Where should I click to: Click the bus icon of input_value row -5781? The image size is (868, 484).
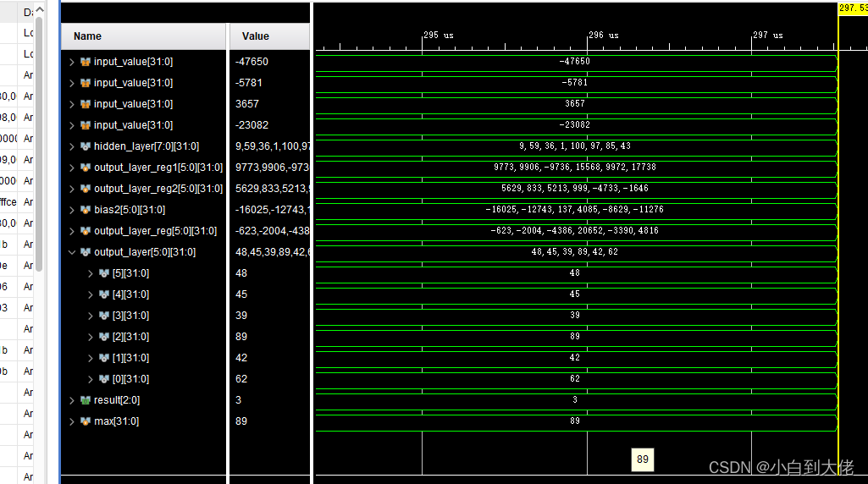pos(86,83)
